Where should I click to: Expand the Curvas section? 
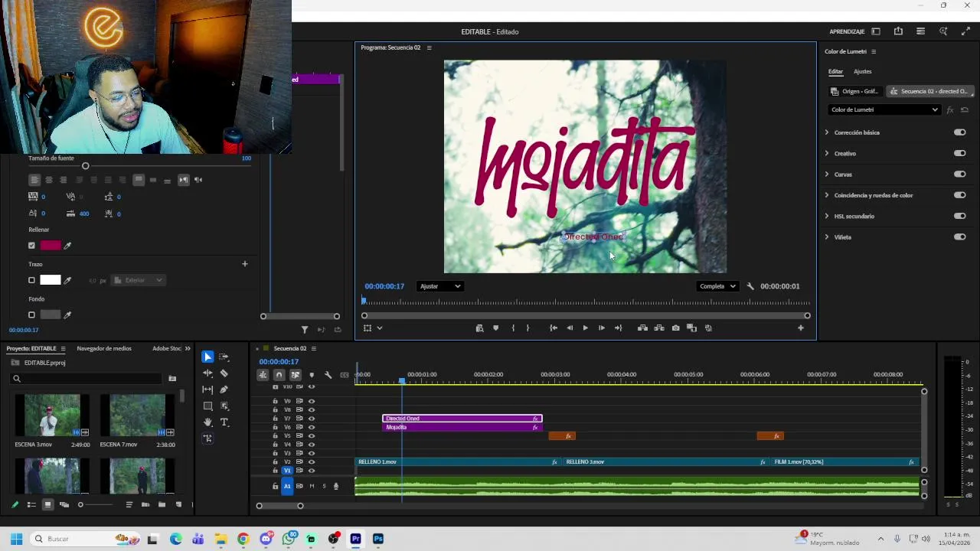827,174
